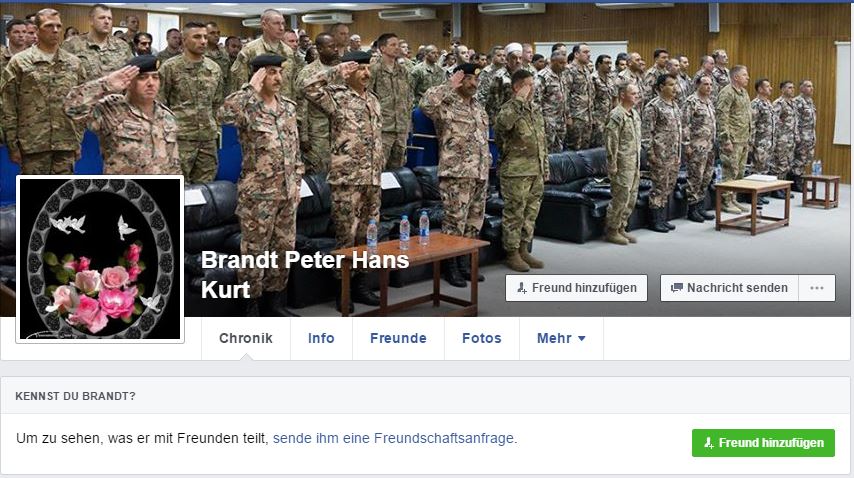Click the text Um zu sehen, was er teilt
Image resolution: width=854 pixels, height=478 pixels.
(x=142, y=438)
